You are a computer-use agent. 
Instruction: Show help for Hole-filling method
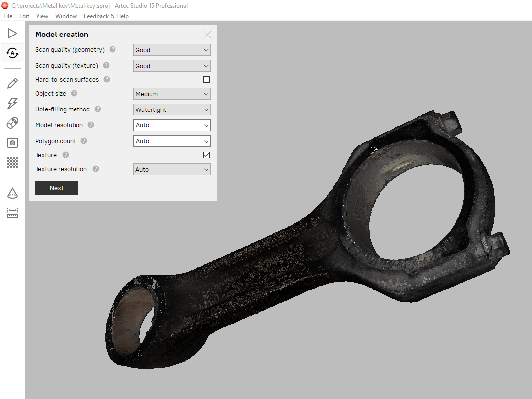coord(98,109)
